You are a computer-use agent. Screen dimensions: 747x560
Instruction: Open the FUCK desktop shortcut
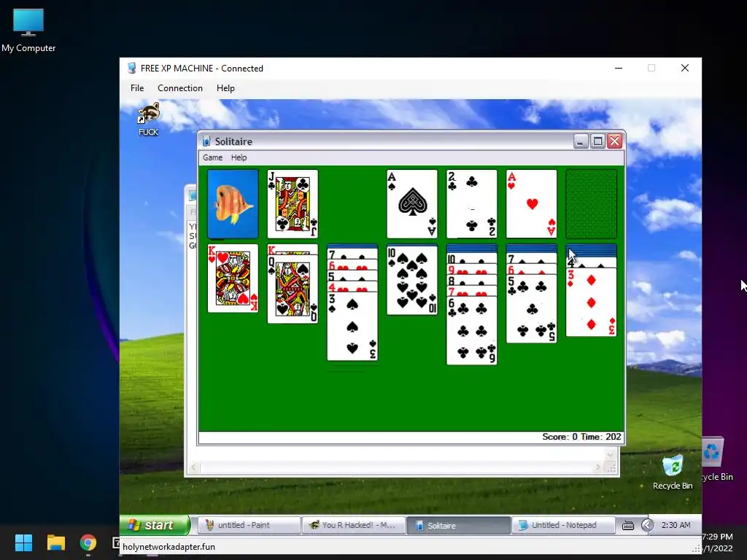tap(149, 119)
